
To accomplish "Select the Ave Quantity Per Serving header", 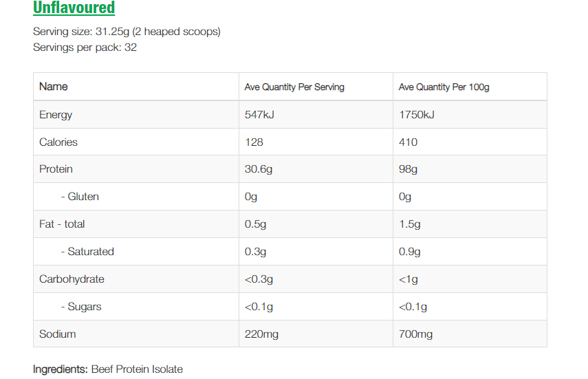I will coord(294,87).
